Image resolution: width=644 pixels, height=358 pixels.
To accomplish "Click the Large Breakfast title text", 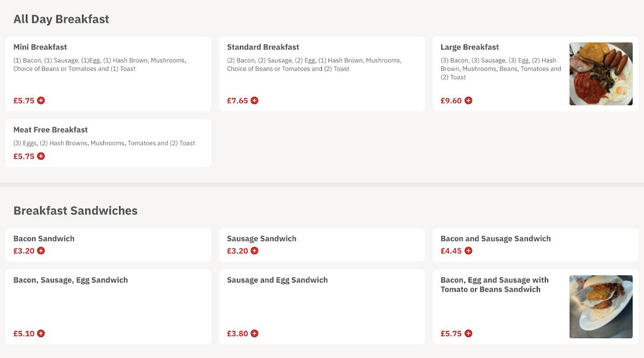I will 470,47.
